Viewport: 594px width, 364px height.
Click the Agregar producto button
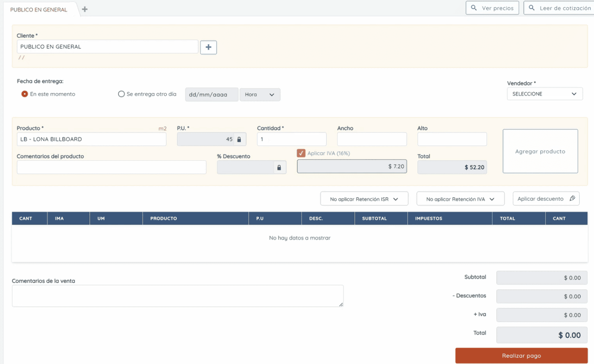pyautogui.click(x=540, y=151)
